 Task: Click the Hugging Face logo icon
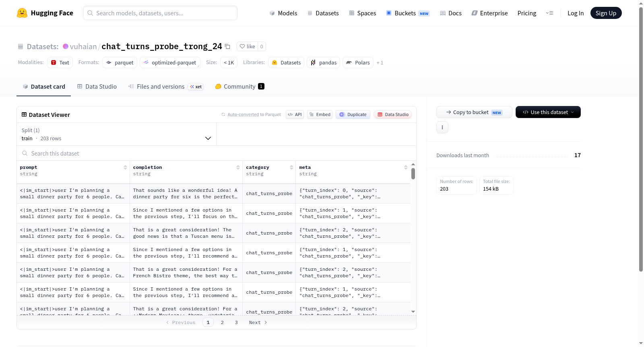pyautogui.click(x=22, y=13)
